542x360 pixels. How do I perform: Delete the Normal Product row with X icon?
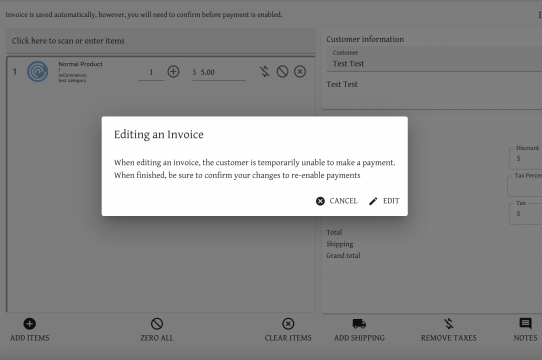coord(300,72)
